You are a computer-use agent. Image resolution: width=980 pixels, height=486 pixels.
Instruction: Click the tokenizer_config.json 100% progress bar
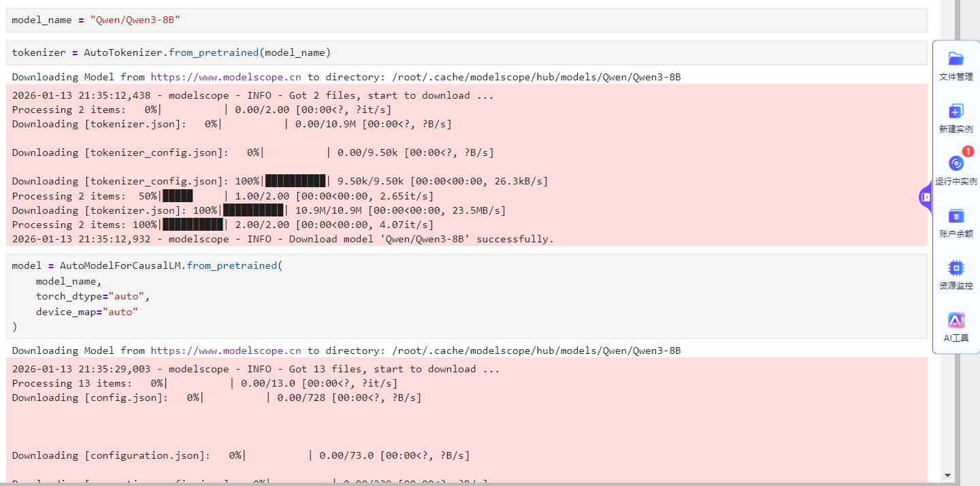[x=296, y=181]
